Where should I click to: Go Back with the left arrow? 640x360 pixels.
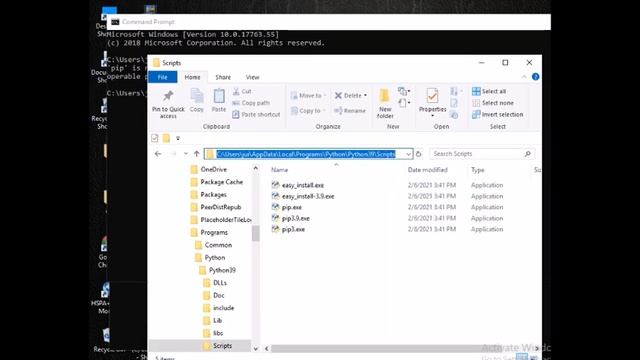158,154
